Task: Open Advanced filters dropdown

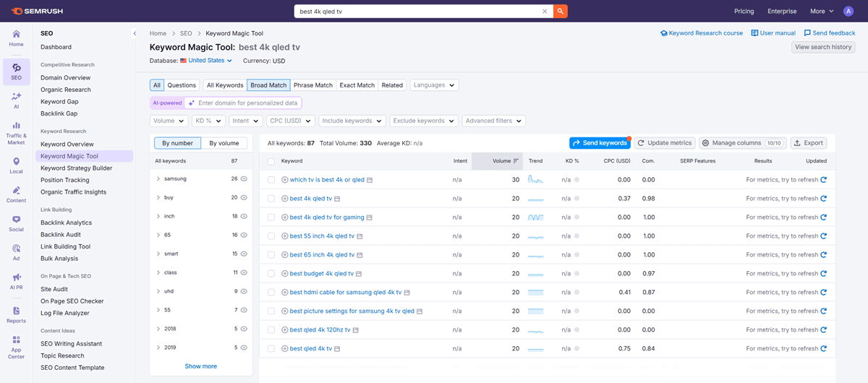Action: 493,121
